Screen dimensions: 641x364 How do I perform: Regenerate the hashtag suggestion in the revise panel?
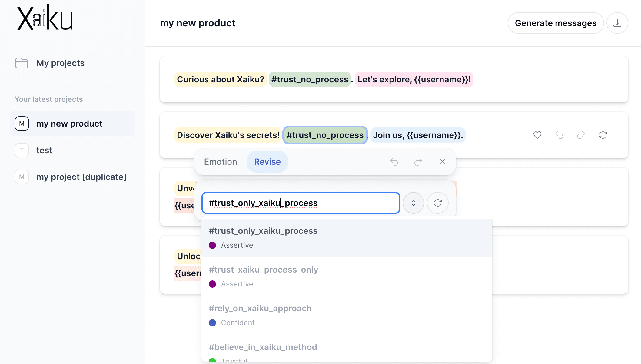[438, 203]
